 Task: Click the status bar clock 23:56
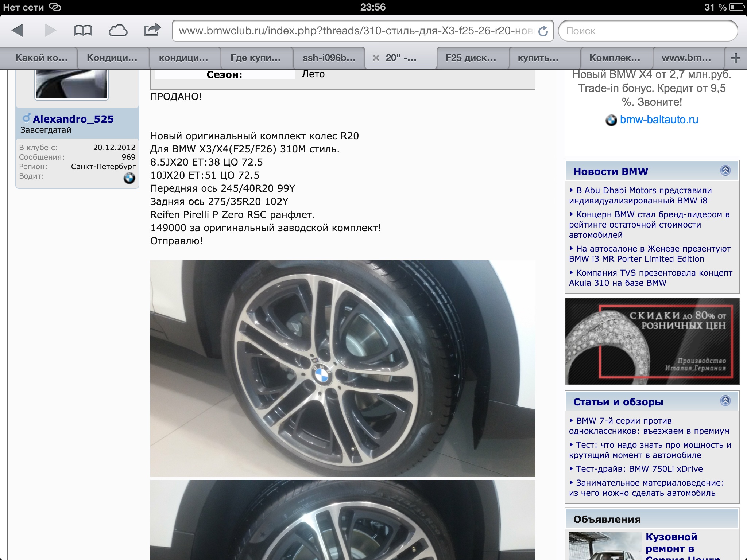[373, 7]
